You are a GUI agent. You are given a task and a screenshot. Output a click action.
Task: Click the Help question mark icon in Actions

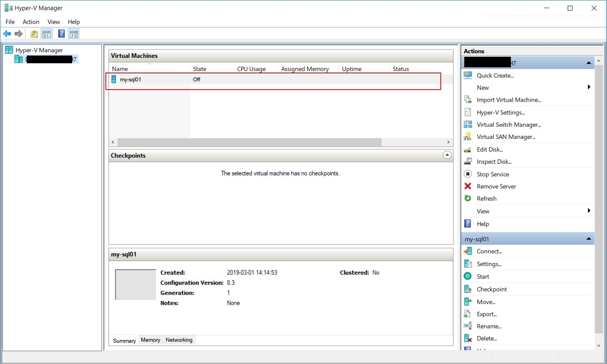468,223
